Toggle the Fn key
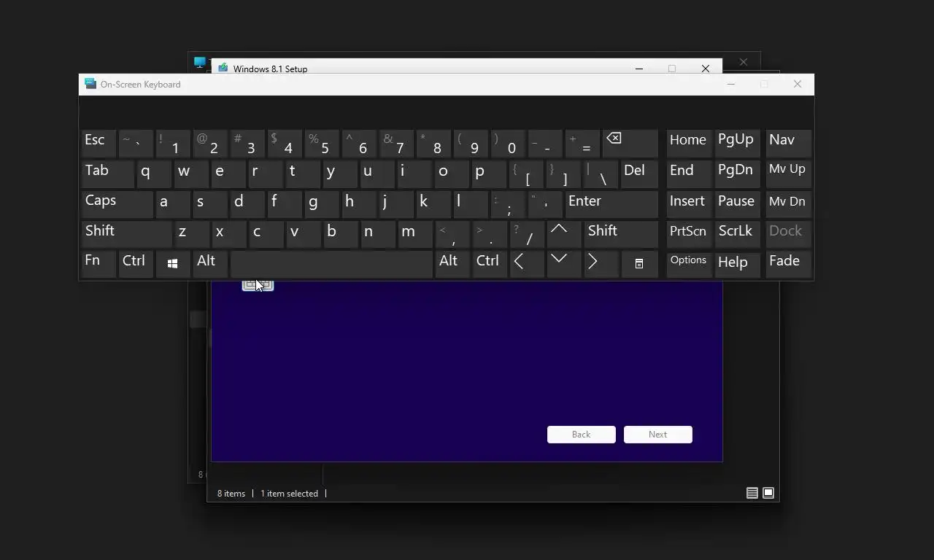Viewport: 934px width, 560px height. click(99, 263)
